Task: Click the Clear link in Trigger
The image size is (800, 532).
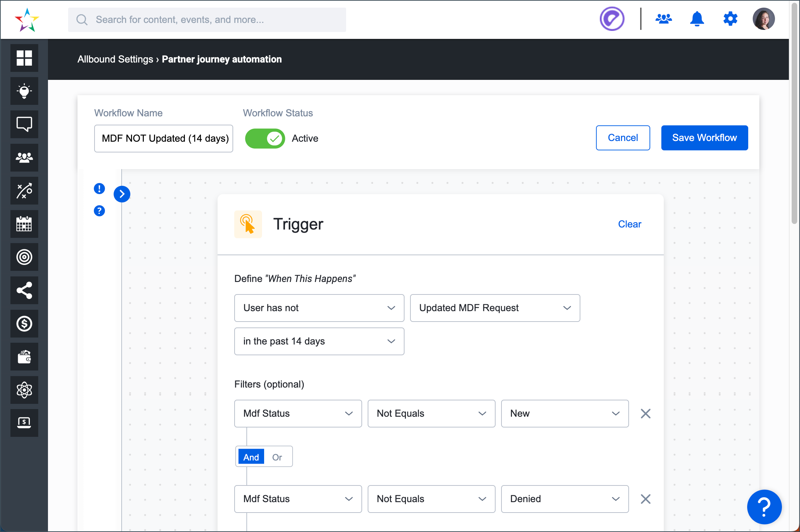Action: (x=629, y=224)
